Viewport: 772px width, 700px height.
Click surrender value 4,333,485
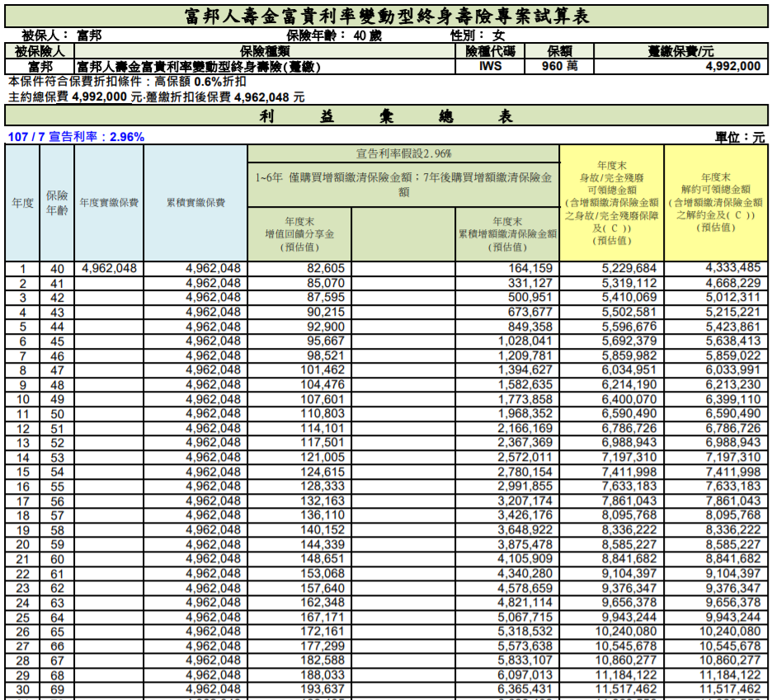pyautogui.click(x=732, y=268)
